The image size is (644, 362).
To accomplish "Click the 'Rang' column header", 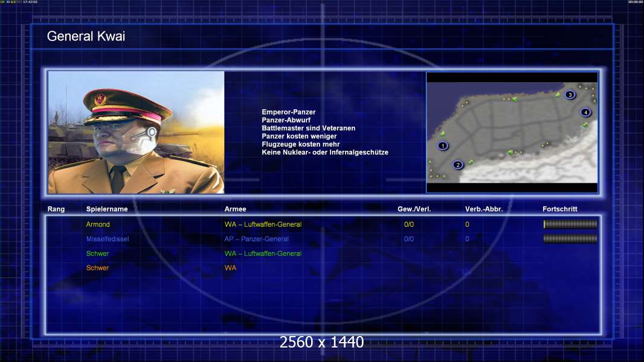I will (56, 209).
